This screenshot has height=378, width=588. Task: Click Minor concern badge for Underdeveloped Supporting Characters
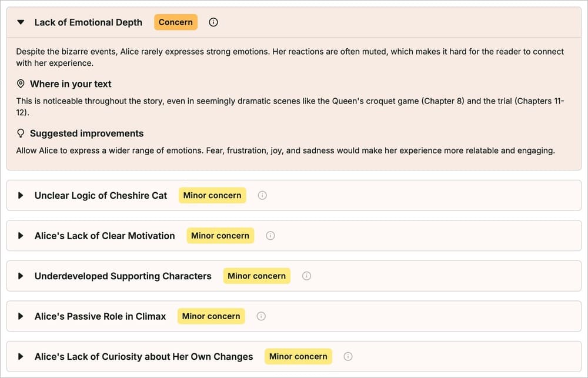256,276
